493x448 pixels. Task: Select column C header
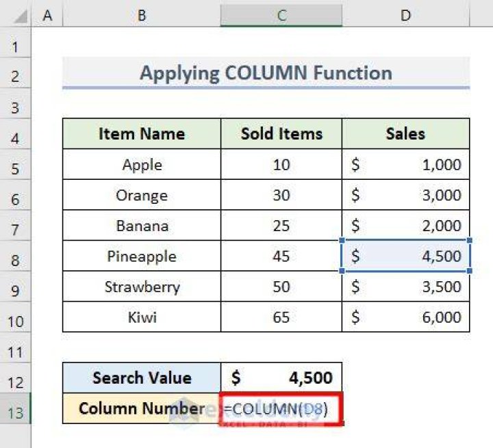(281, 15)
